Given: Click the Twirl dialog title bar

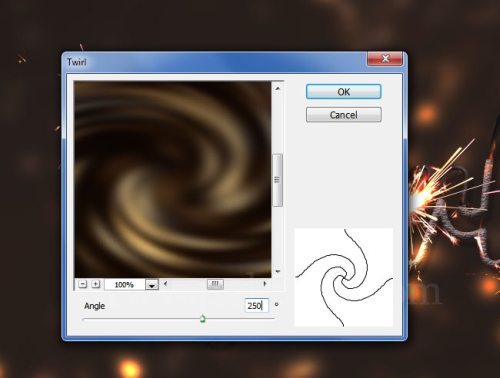Looking at the screenshot, I should (213, 62).
